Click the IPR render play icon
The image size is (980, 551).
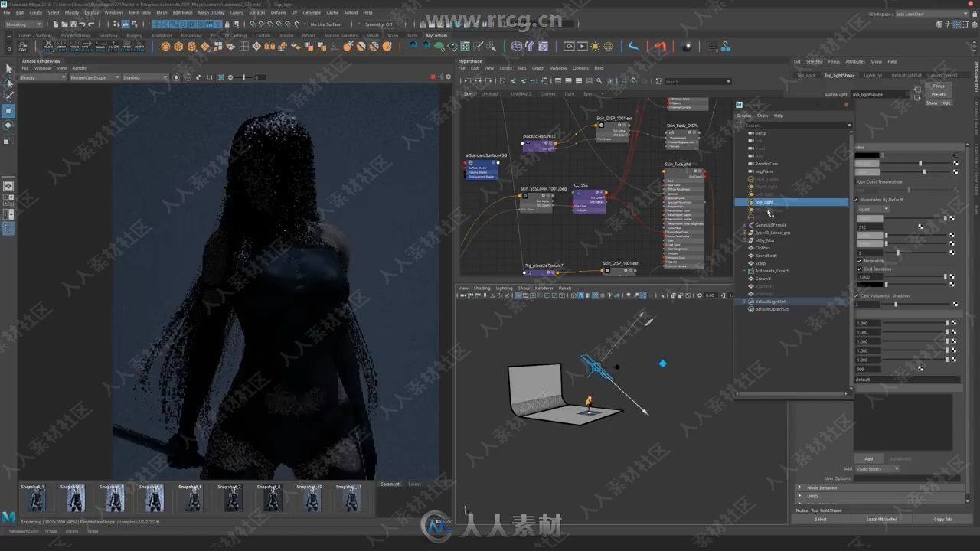pos(582,46)
